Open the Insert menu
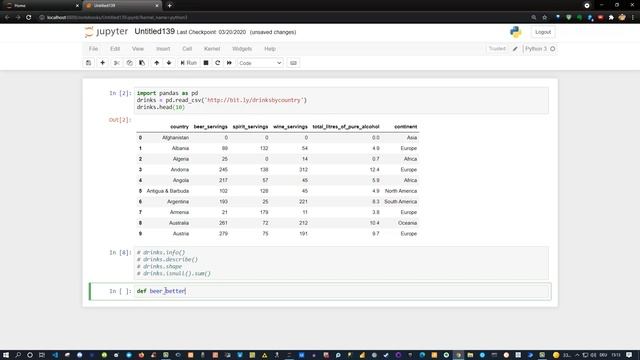640x360 pixels. [x=163, y=49]
